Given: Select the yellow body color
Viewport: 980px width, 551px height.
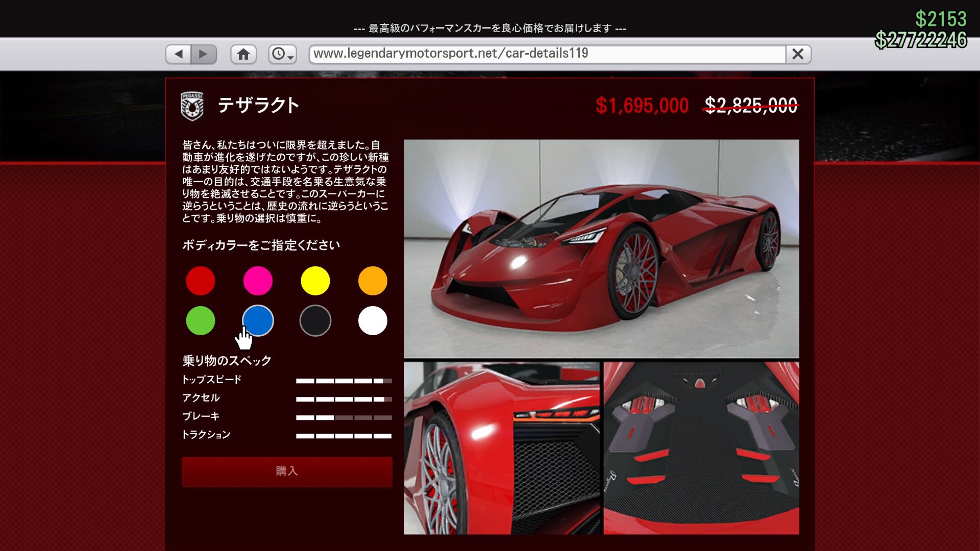Looking at the screenshot, I should tap(315, 281).
